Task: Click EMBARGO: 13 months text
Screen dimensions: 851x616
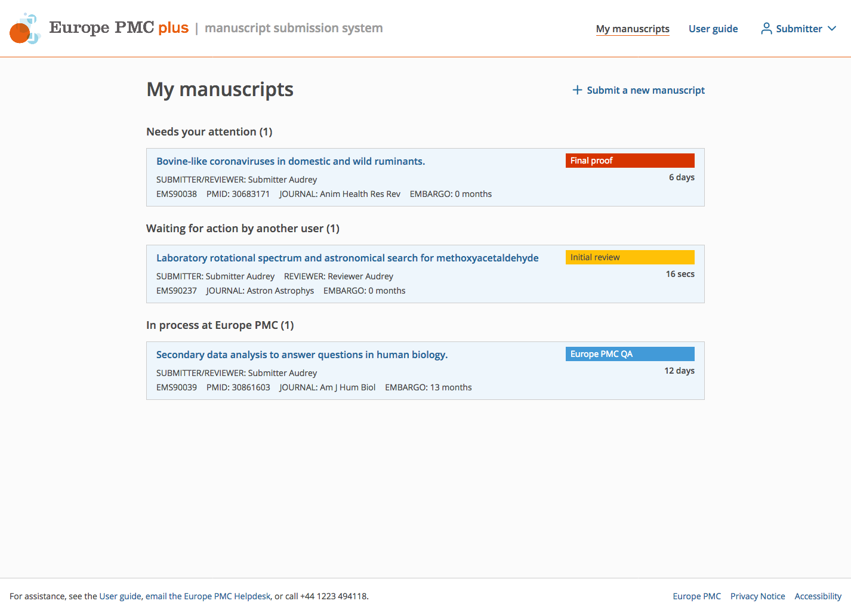Action: point(428,387)
